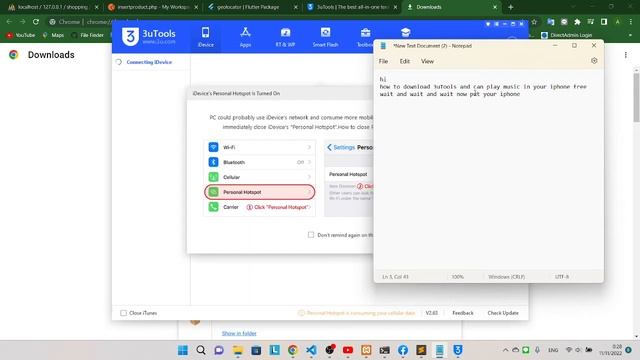
Task: Open Windows Start menu
Action: point(182,350)
